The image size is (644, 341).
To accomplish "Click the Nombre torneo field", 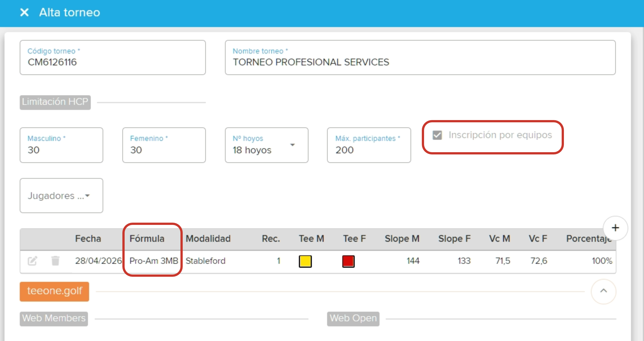I will click(x=420, y=57).
